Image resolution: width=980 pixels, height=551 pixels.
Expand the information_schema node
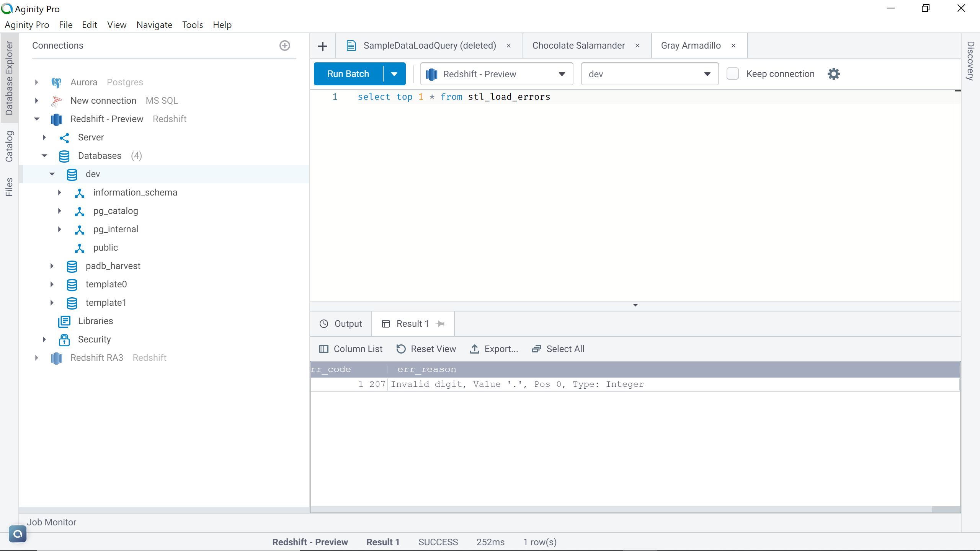[60, 192]
